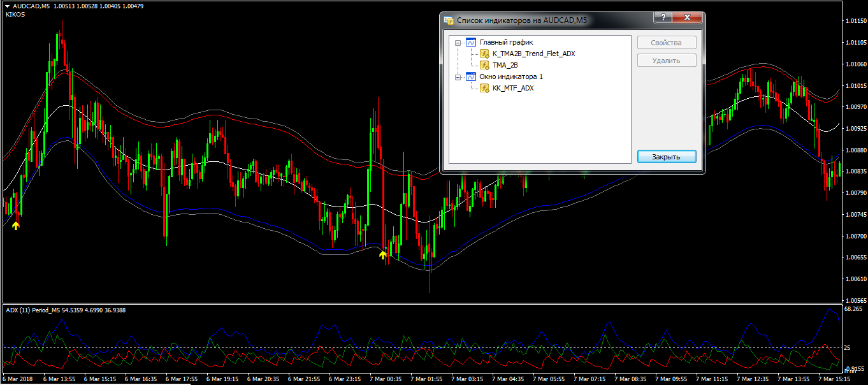Viewport: 868px width, 385px height.
Task: Click the KK_MTF_ADX indicator icon
Action: [484, 88]
